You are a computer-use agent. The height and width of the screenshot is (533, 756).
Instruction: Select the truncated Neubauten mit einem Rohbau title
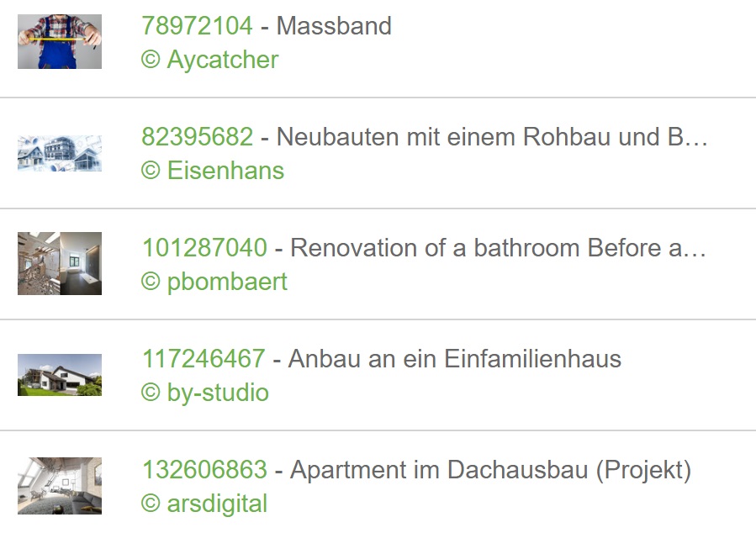pyautogui.click(x=492, y=137)
